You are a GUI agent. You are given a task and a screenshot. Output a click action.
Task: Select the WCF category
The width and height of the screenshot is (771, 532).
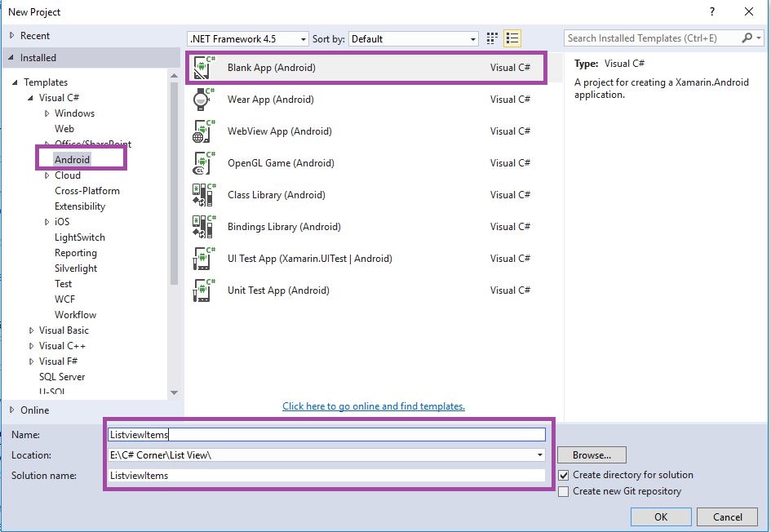[x=64, y=299]
